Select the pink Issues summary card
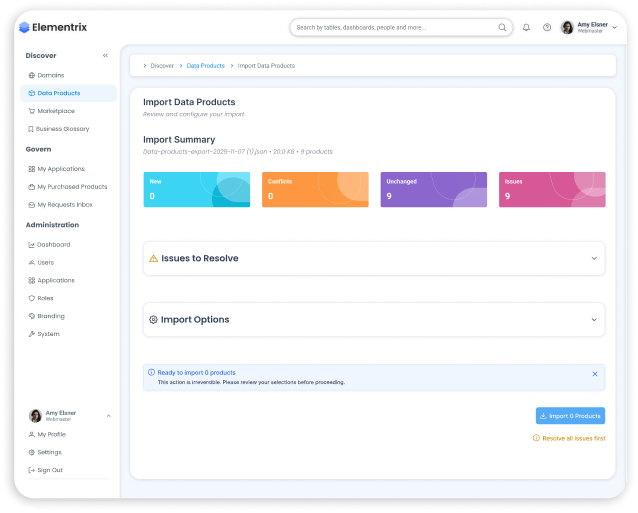The height and width of the screenshot is (513, 638). coord(552,189)
